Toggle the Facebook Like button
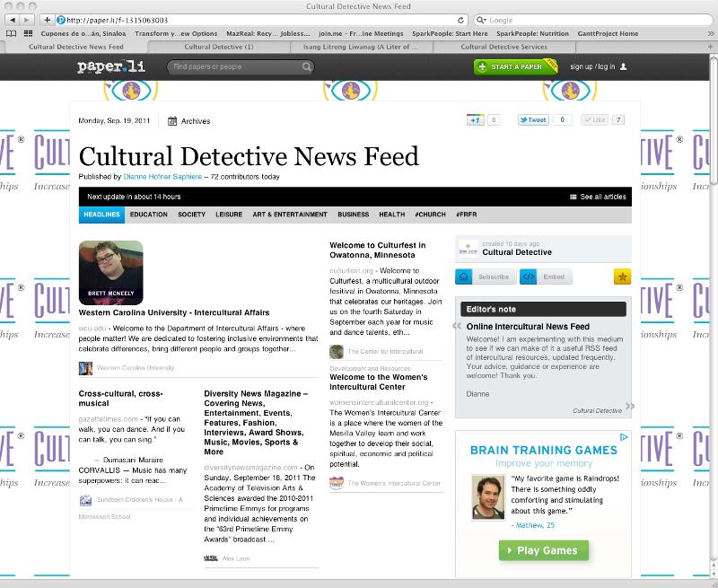The image size is (718, 588). (x=594, y=119)
